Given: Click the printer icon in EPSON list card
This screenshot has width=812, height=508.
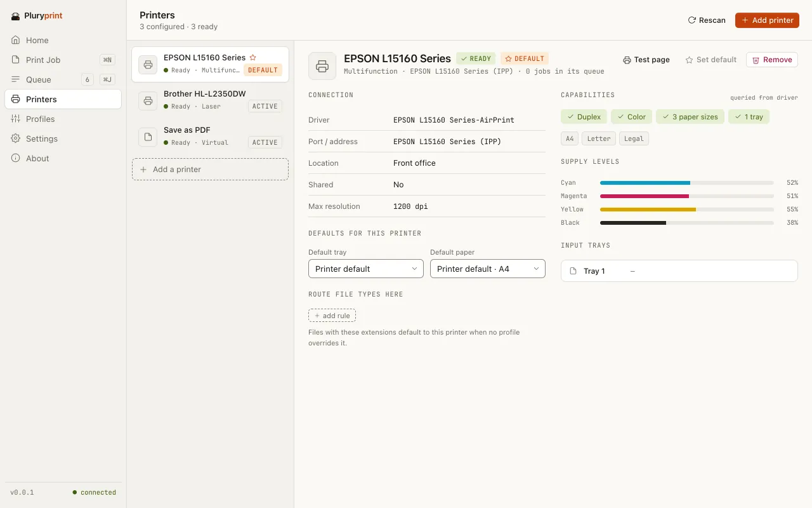Looking at the screenshot, I should [x=148, y=64].
